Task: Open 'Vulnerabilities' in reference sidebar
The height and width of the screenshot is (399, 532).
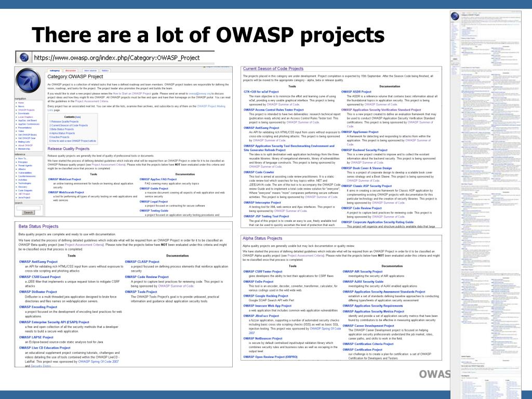Action: click(25, 172)
